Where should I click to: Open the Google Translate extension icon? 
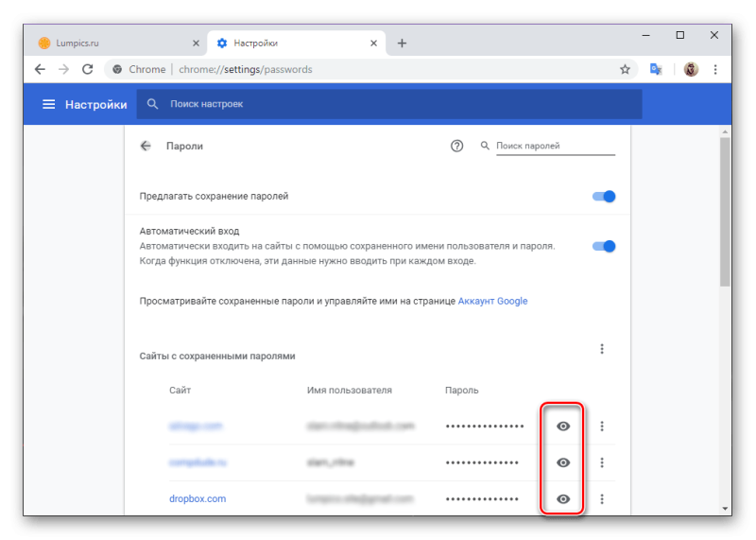point(656,69)
